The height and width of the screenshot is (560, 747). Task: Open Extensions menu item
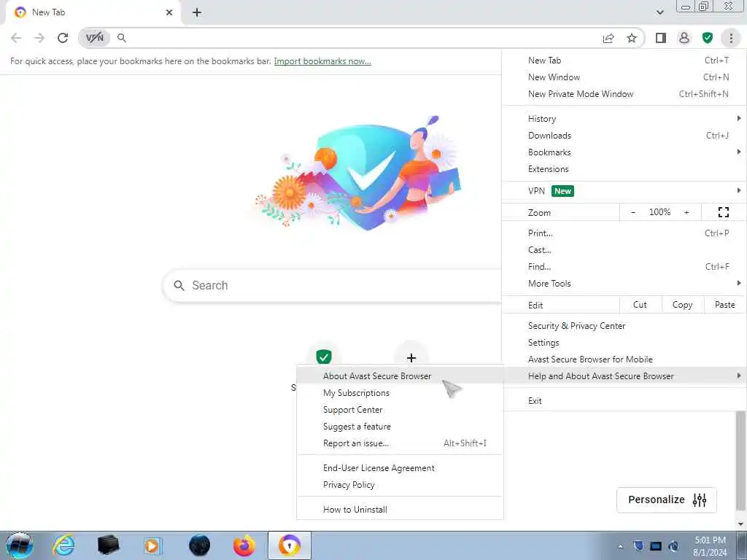tap(624, 168)
